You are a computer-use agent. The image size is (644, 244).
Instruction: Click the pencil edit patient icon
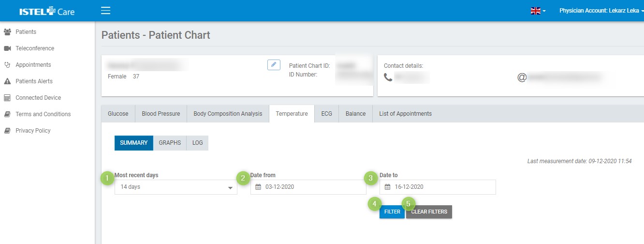click(x=274, y=65)
